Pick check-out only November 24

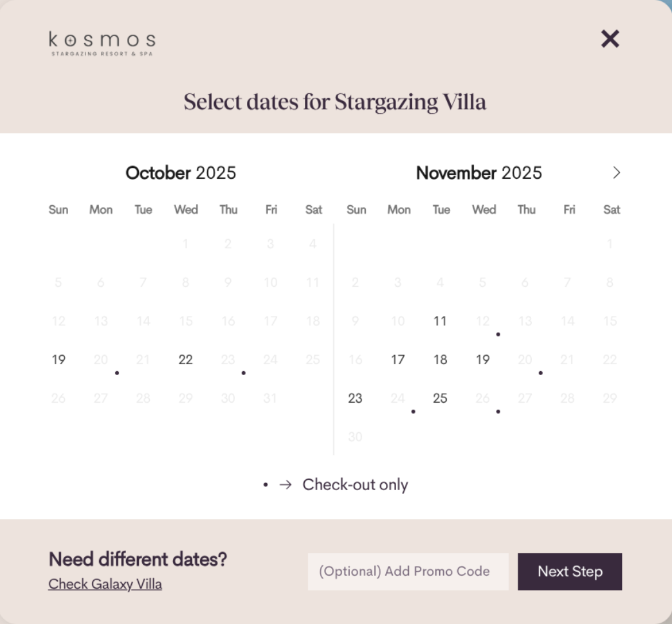point(398,398)
